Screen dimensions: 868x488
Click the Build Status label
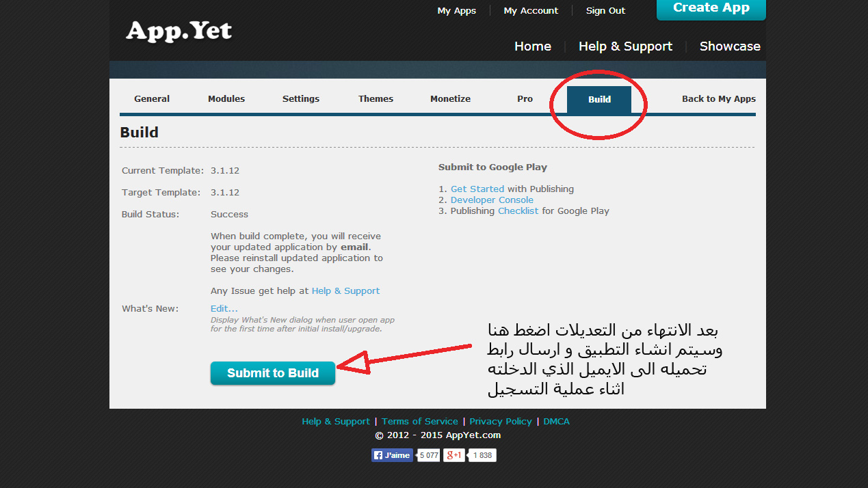150,215
